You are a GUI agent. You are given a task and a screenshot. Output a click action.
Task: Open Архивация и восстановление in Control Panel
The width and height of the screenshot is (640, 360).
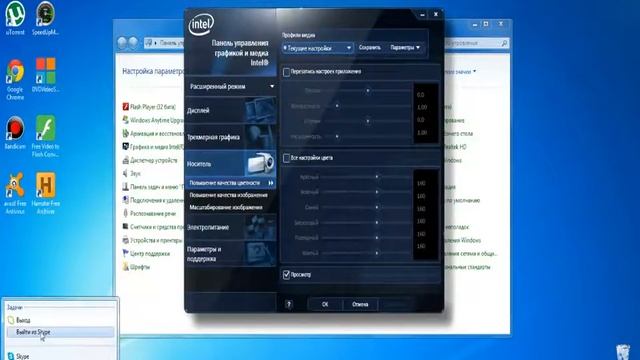point(153,133)
